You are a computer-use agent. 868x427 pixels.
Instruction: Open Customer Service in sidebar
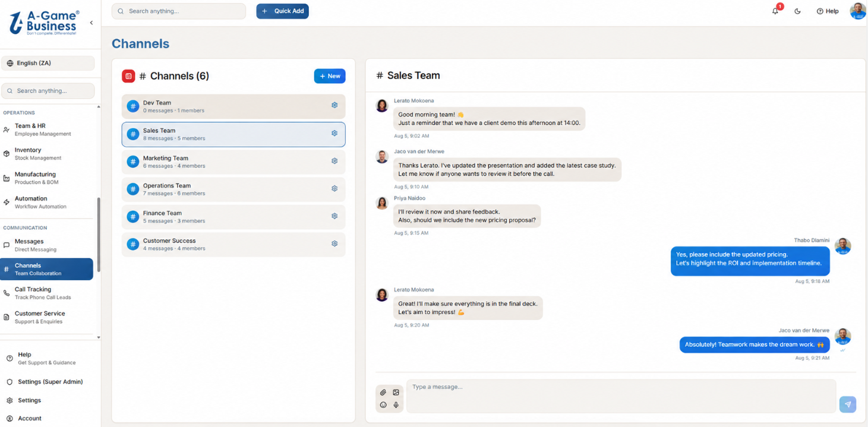point(47,317)
